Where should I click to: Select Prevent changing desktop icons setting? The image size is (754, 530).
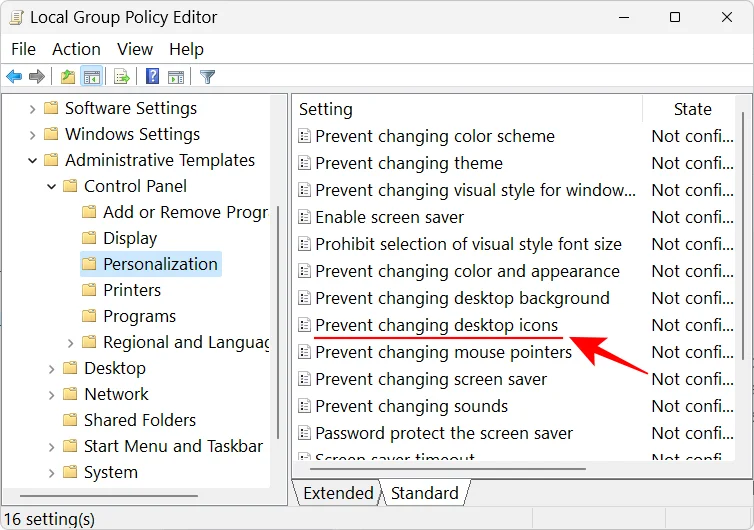437,326
